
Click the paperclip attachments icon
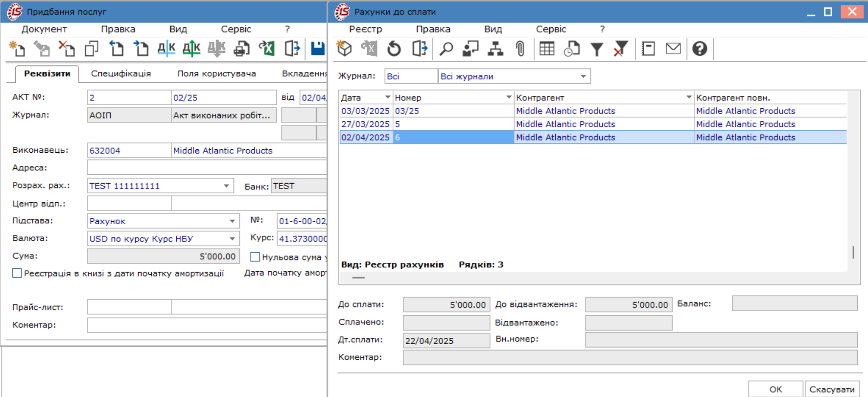click(520, 48)
